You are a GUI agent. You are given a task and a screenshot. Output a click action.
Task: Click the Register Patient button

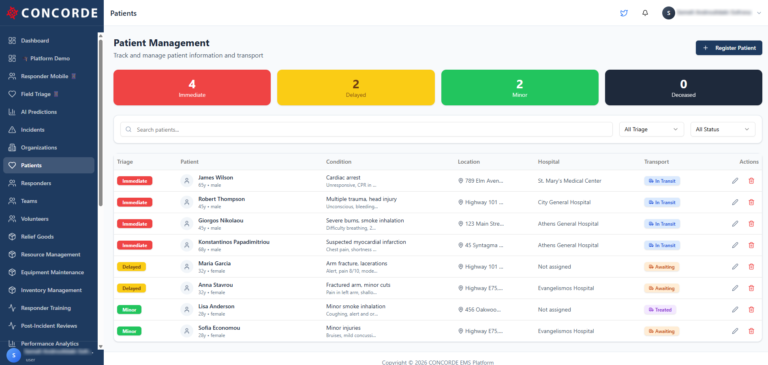(x=729, y=48)
